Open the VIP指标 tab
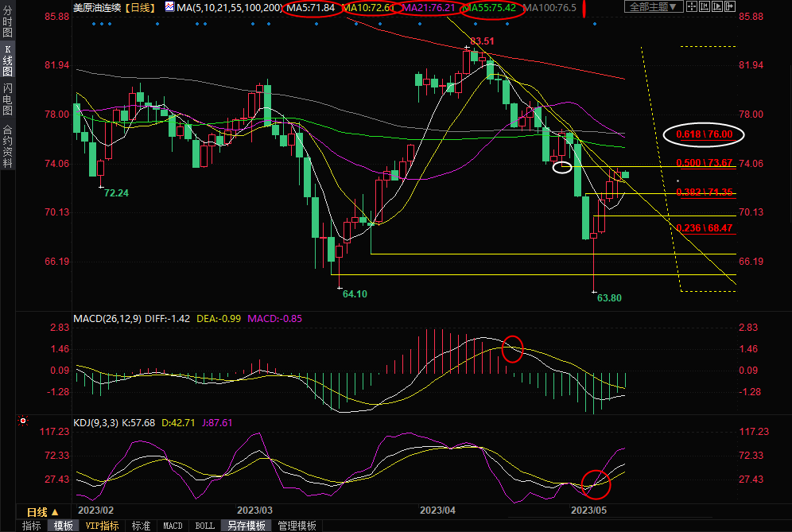This screenshot has height=532, width=792. pos(102,526)
